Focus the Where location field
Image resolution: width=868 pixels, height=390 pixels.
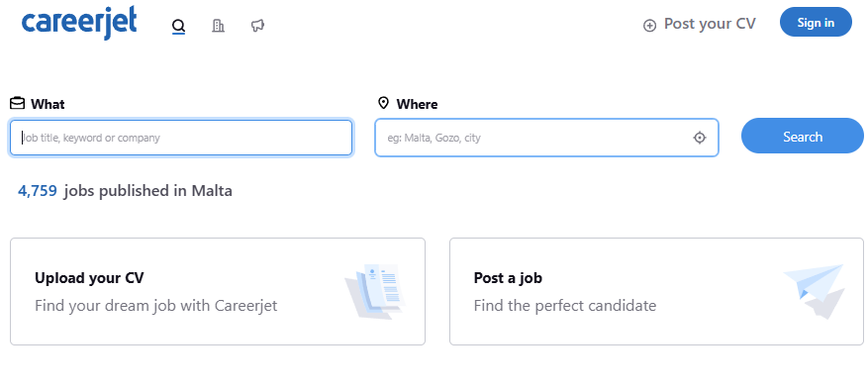pos(546,138)
